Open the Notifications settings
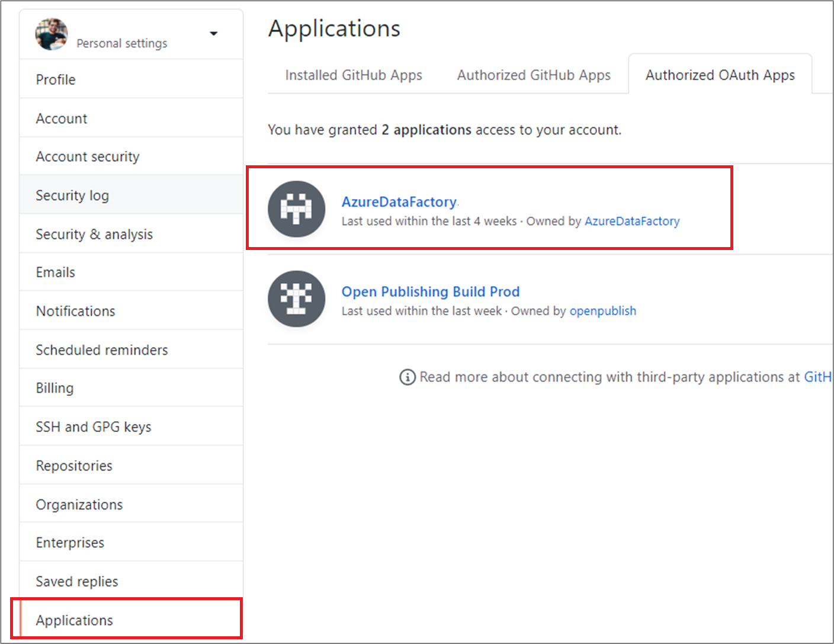The height and width of the screenshot is (644, 834). pos(75,310)
